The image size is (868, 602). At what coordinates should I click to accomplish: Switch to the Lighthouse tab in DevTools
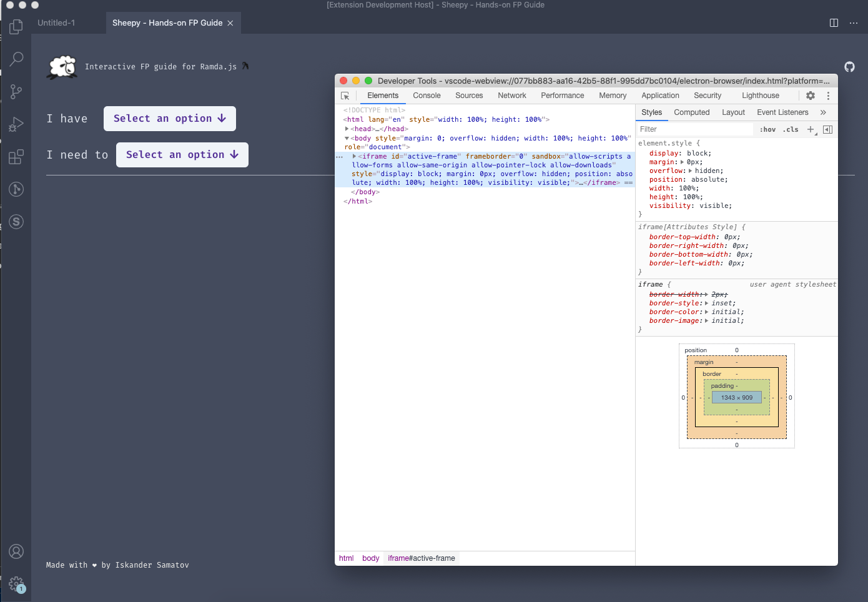coord(761,96)
